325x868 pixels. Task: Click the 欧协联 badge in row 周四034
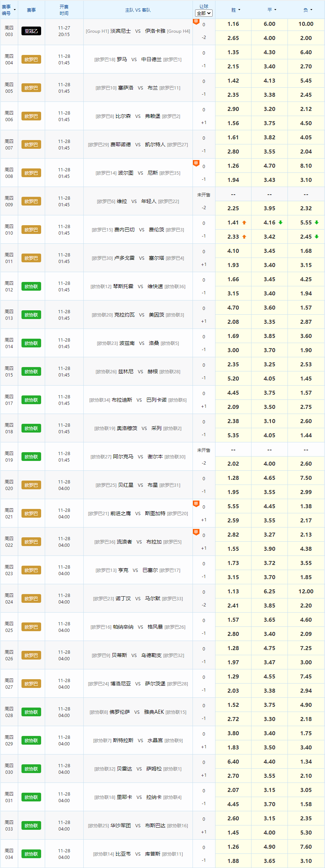31,854
